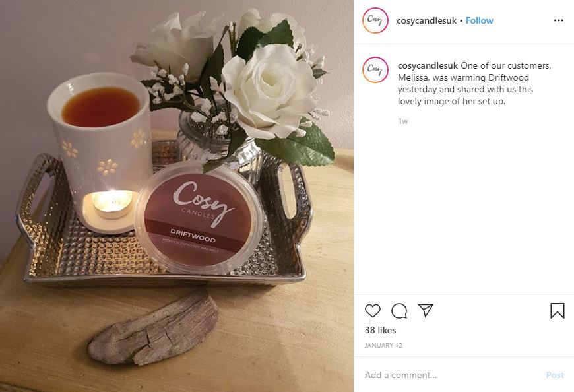Viewport: 574px width, 392px height.
Task: Open the January 12 date link
Action: 383,346
